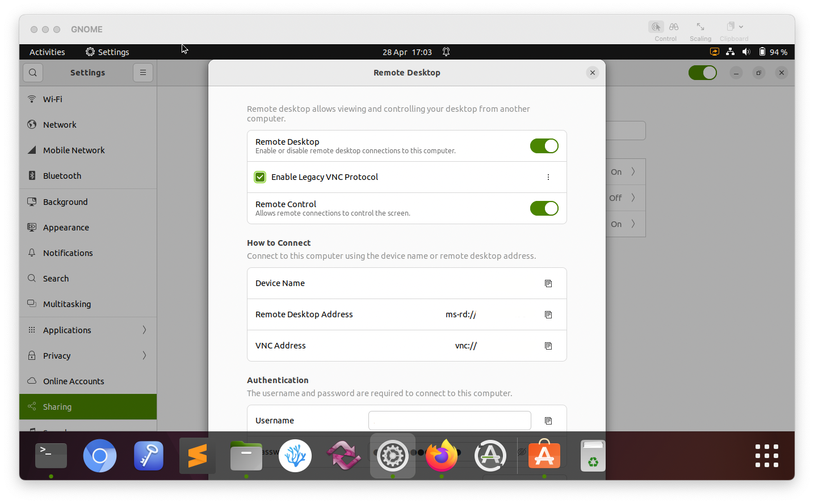Open search in the Settings sidebar
Image resolution: width=814 pixels, height=504 pixels.
pyautogui.click(x=32, y=72)
